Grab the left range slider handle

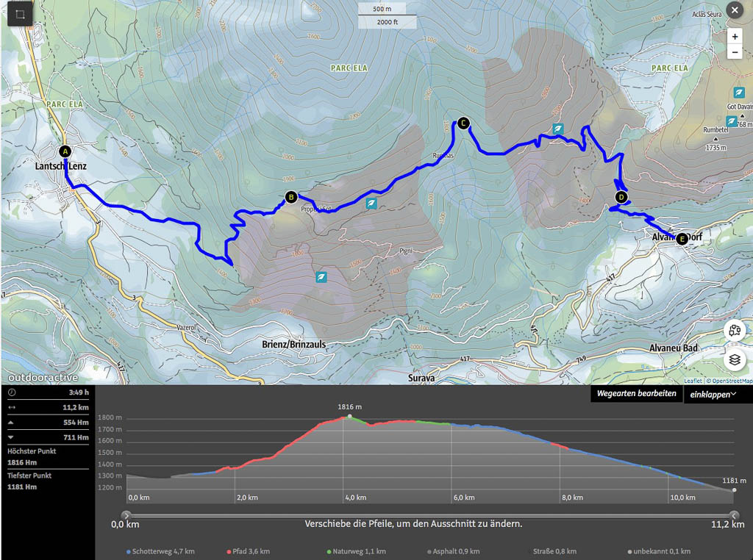pos(126,515)
